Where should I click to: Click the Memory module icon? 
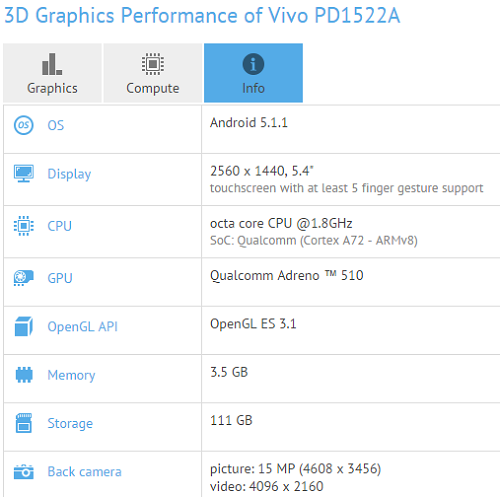click(x=24, y=375)
